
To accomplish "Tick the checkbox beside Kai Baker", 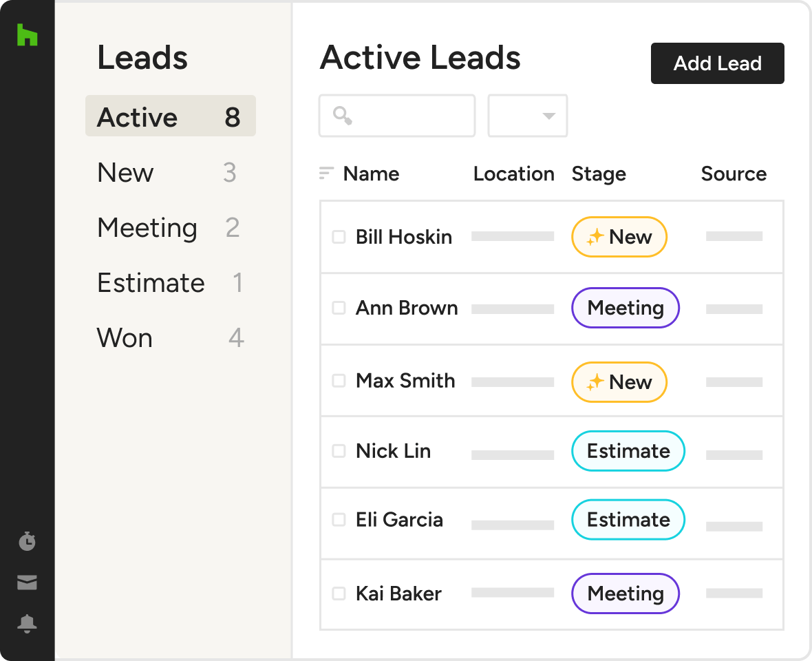I will click(x=339, y=594).
